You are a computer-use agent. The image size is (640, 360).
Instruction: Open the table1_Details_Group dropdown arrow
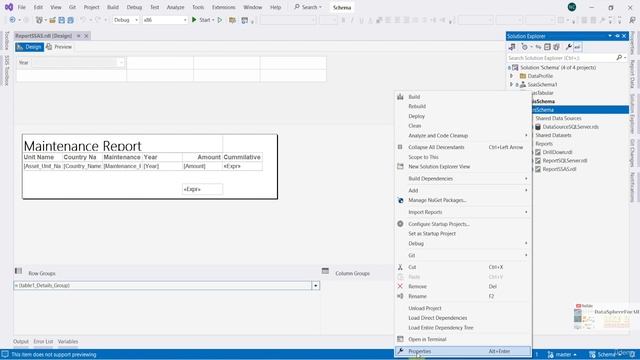pyautogui.click(x=316, y=286)
